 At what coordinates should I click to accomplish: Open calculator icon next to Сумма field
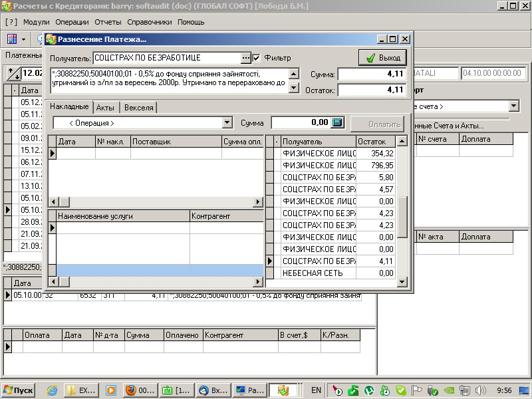(337, 123)
